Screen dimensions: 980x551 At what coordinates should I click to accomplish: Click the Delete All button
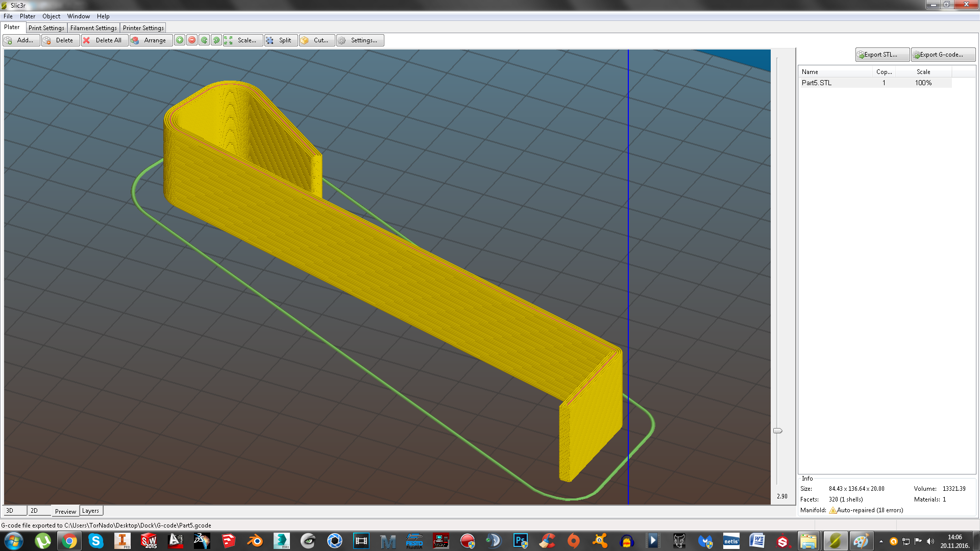(103, 40)
